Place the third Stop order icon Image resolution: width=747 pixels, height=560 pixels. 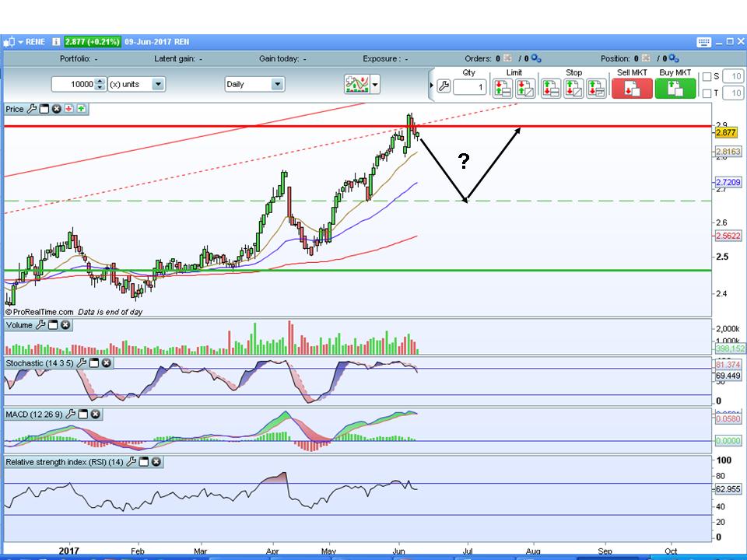click(597, 89)
